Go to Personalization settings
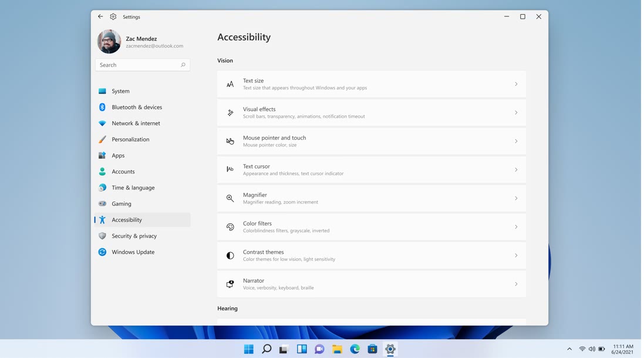 pos(143,139)
